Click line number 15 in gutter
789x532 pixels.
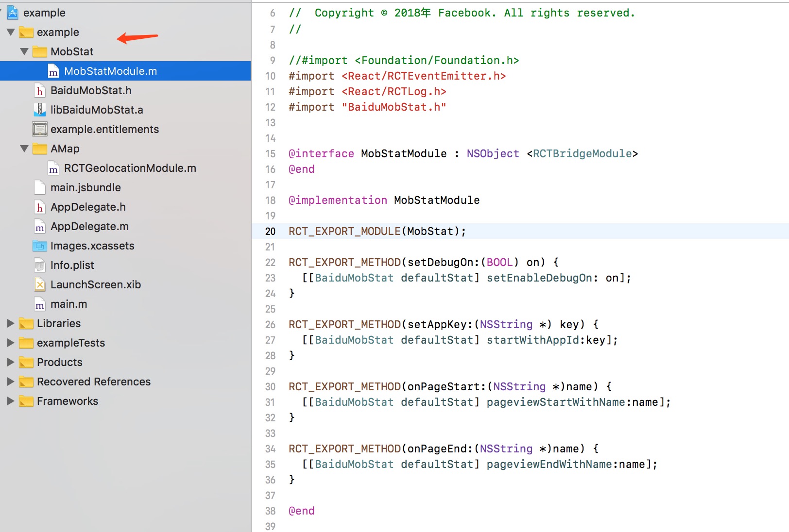[270, 154]
